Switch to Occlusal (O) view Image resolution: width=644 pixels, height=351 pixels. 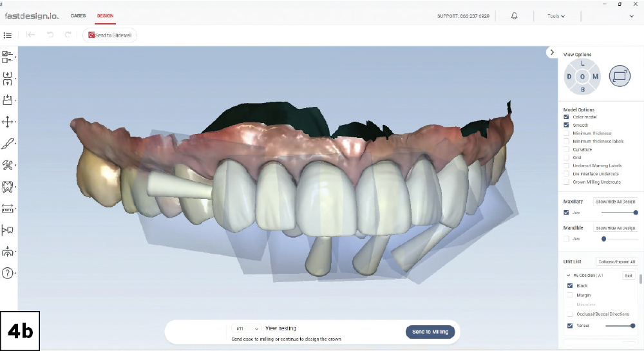click(x=582, y=77)
